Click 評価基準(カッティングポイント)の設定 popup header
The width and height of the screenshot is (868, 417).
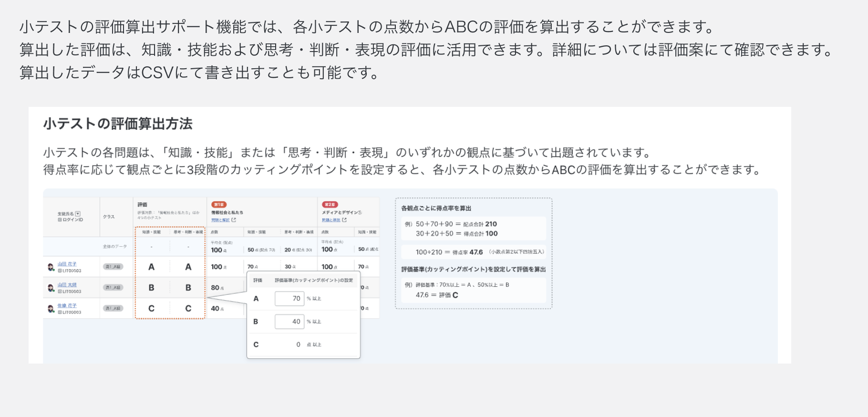click(314, 281)
